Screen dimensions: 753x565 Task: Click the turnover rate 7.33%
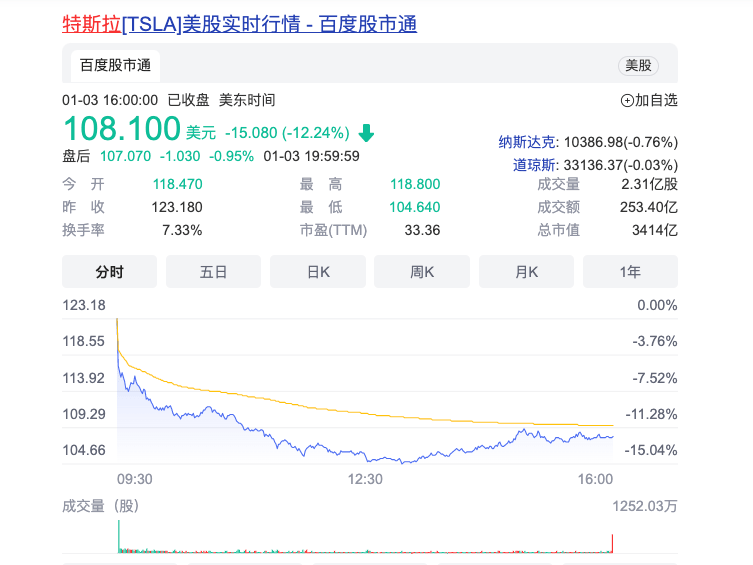[182, 230]
